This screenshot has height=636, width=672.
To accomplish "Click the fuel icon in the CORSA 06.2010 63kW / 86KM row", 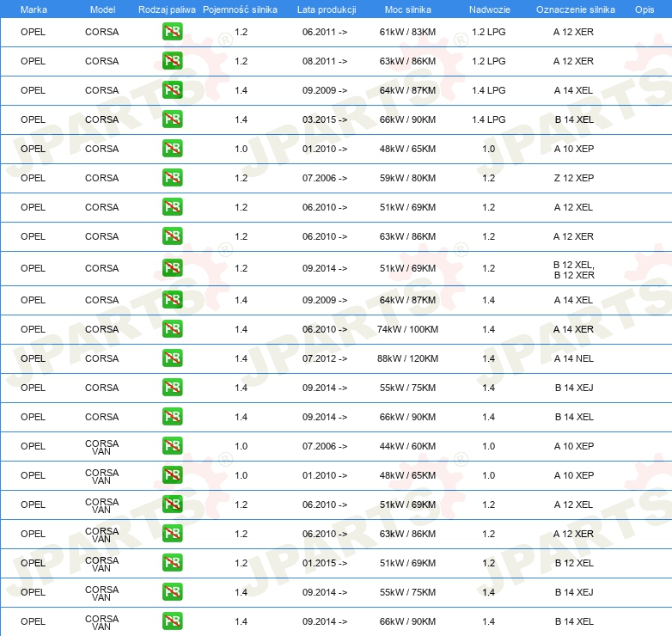I will pyautogui.click(x=172, y=235).
